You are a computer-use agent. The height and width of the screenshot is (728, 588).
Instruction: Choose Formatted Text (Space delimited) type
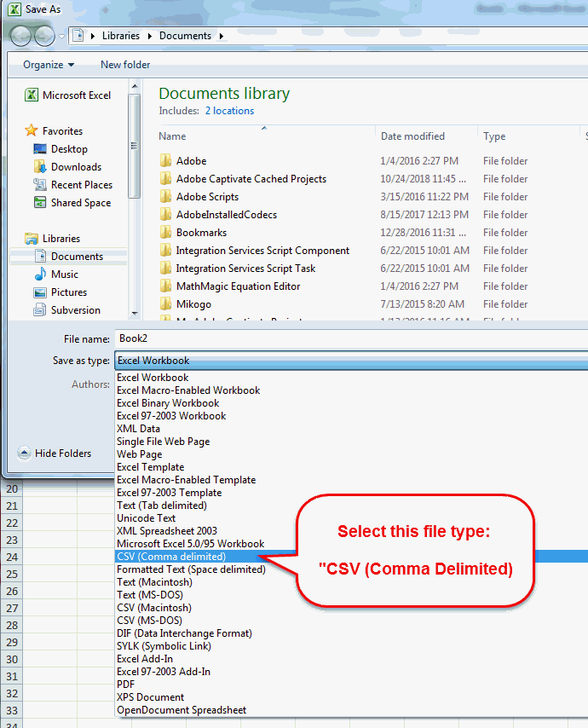(x=191, y=569)
